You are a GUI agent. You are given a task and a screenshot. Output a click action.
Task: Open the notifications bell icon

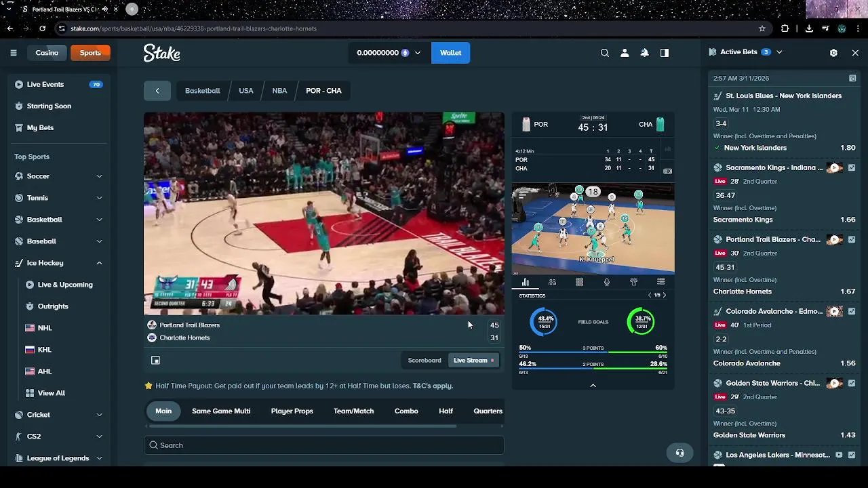644,53
